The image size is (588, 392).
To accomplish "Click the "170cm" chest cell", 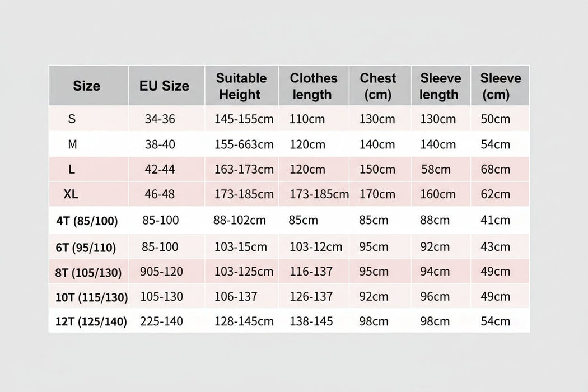I will point(377,194).
